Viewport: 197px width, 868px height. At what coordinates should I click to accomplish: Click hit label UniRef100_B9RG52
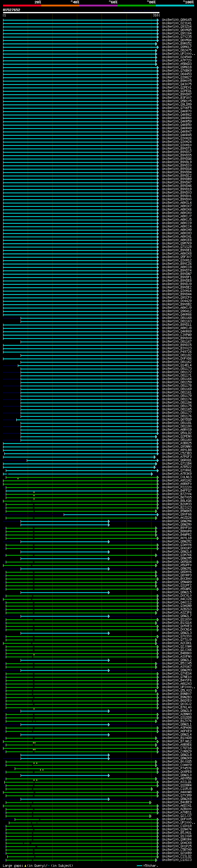(x=177, y=43)
